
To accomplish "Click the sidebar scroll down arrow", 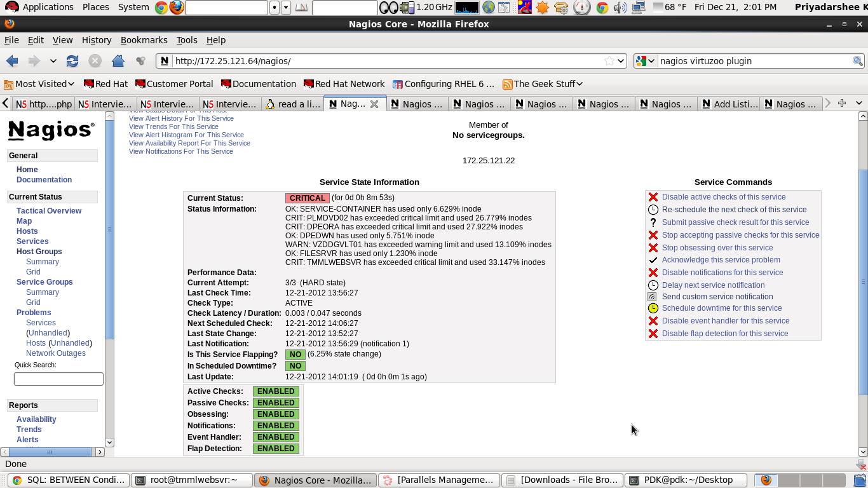I will [x=109, y=442].
